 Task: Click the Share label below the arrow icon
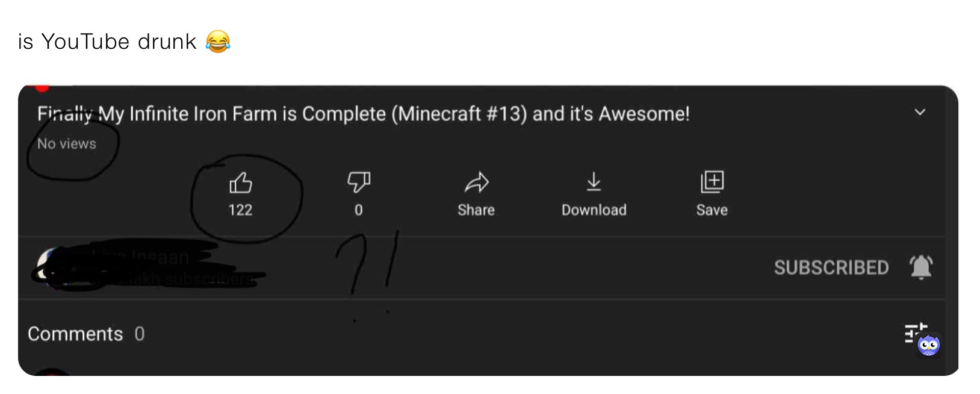point(476,210)
